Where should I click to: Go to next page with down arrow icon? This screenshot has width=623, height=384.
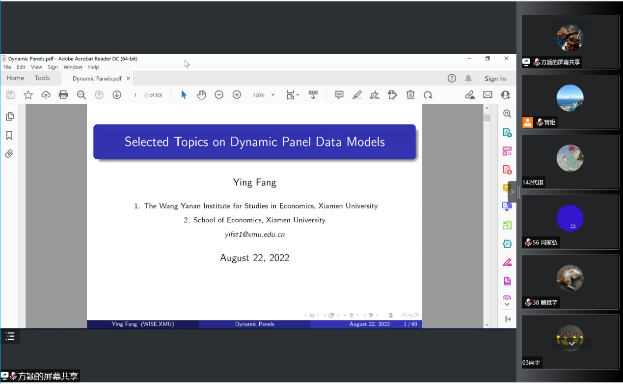point(116,95)
